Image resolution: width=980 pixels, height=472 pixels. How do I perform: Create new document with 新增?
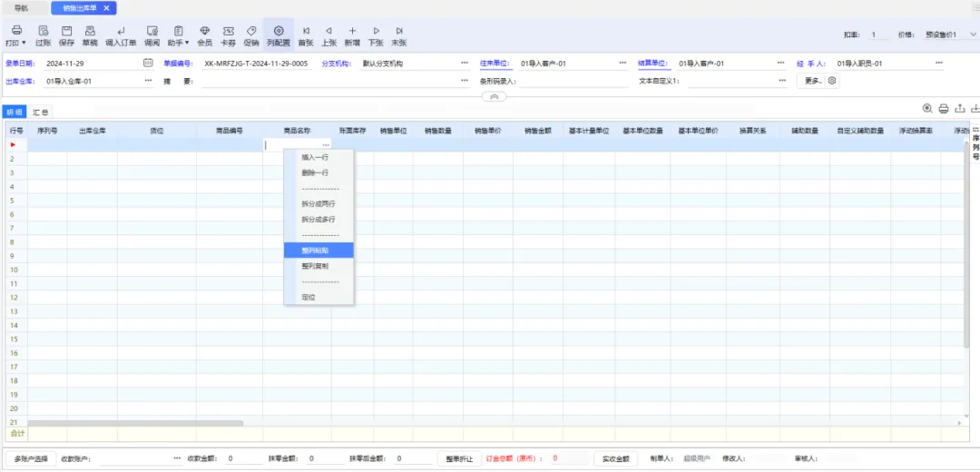[352, 36]
